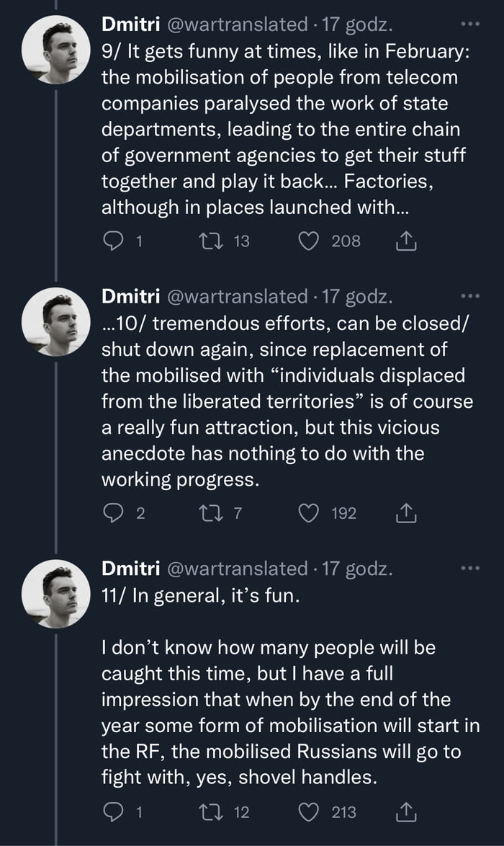Open Dmitri's profile name on the 10/ tweet
Screen dimensions: 504x846
[x=131, y=296]
